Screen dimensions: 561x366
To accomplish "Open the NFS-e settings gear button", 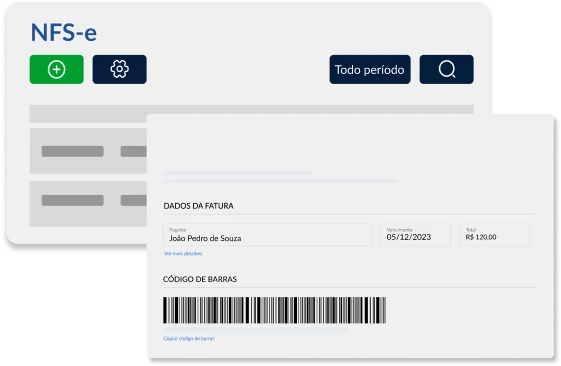I will click(119, 69).
